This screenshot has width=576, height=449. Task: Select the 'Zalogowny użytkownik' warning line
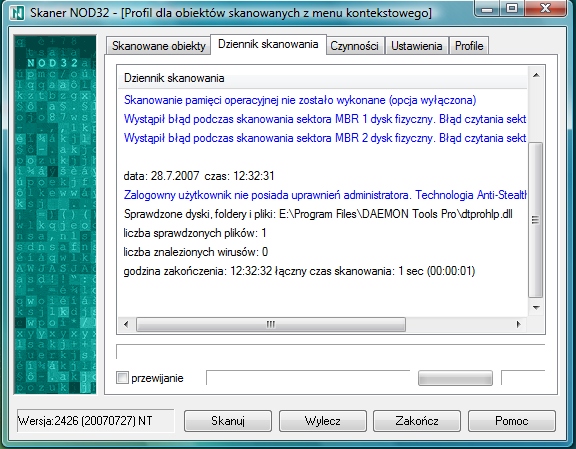[x=325, y=195]
